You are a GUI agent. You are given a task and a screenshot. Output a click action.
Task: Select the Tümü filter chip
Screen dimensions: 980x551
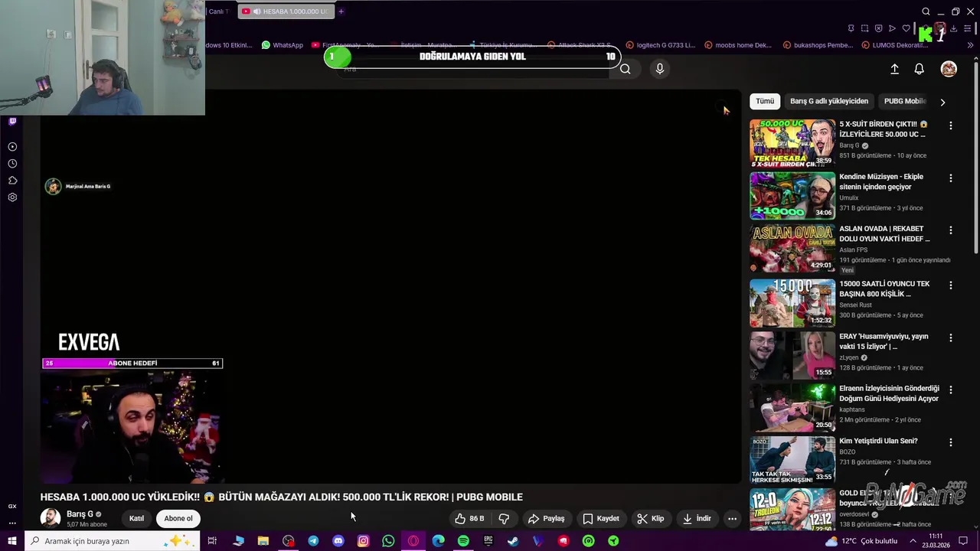click(x=765, y=101)
